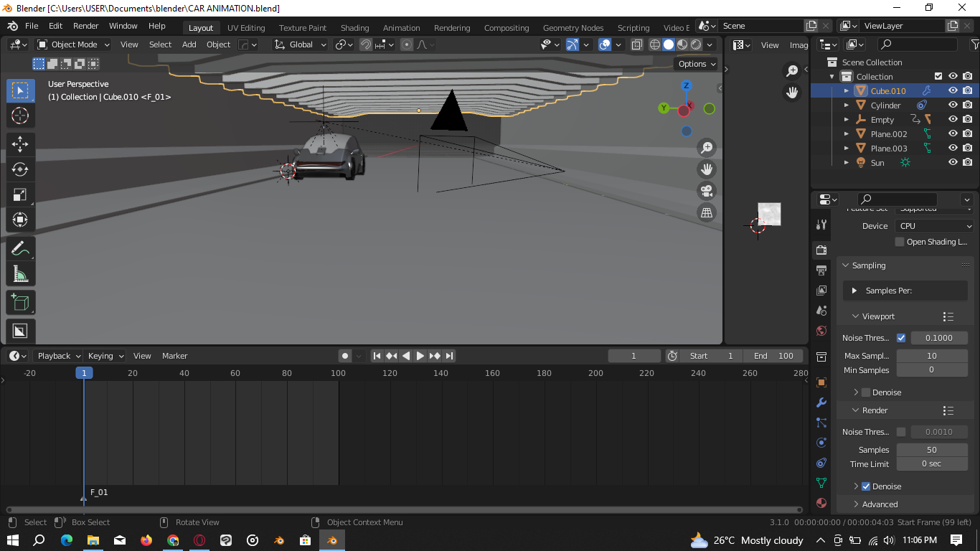Activate the Scale tool
Screen dimensions: 980x551
click(20, 194)
